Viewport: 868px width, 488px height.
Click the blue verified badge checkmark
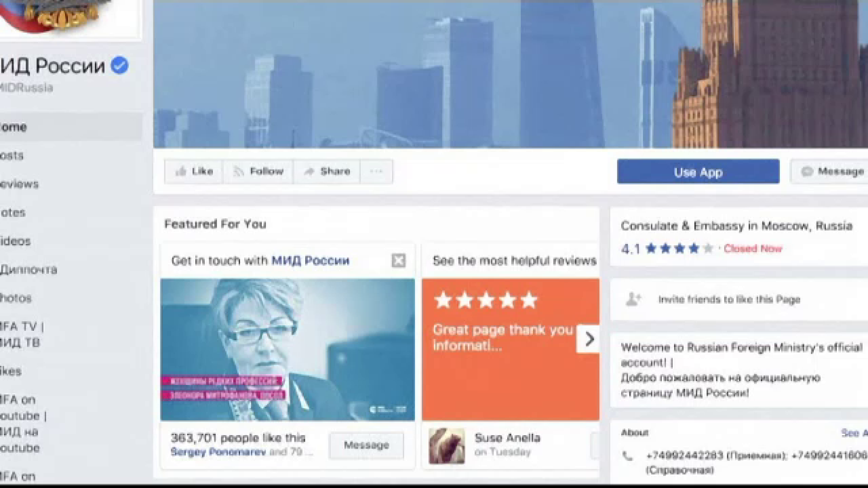[120, 66]
